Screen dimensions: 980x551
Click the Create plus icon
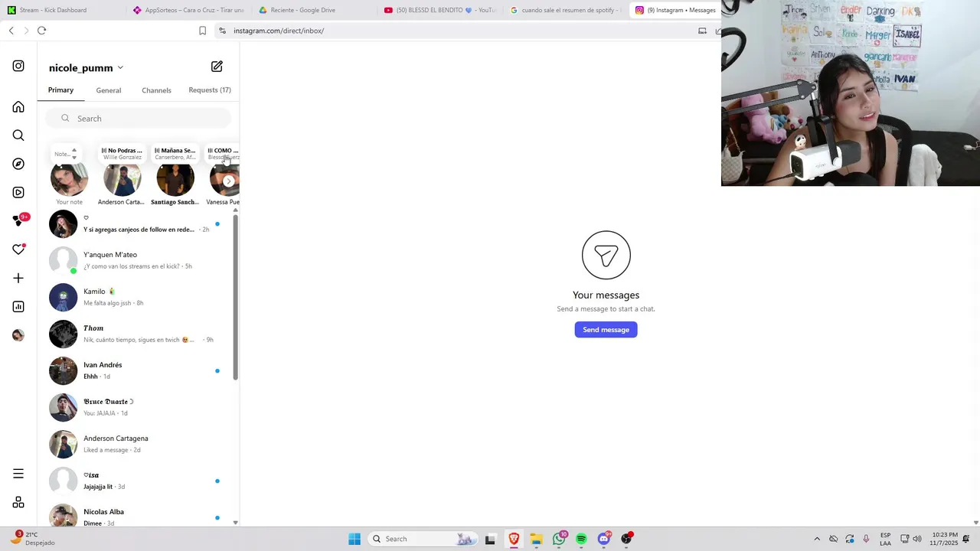click(x=18, y=278)
